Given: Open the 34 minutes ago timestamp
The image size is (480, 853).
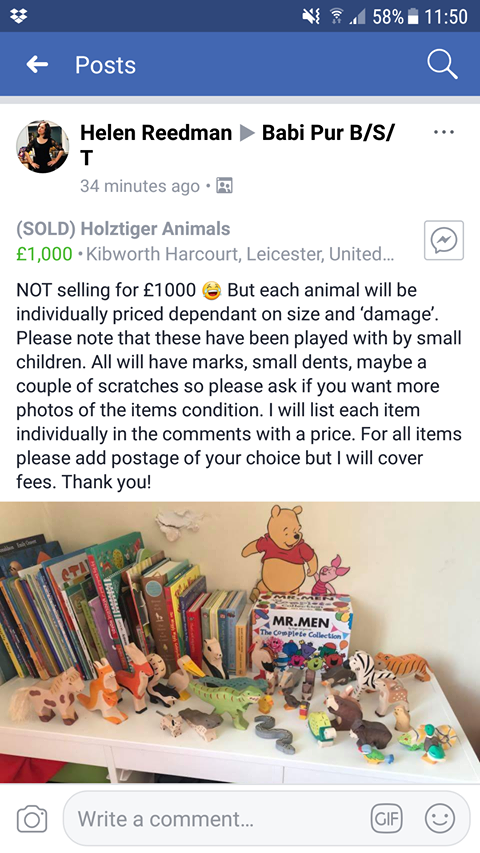Looking at the screenshot, I should click(140, 186).
